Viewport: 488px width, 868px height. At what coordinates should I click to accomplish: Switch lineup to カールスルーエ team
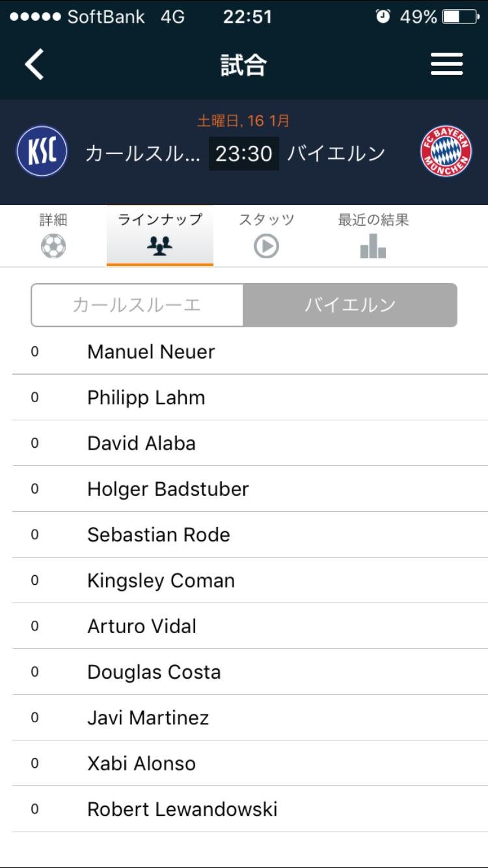pos(137,305)
